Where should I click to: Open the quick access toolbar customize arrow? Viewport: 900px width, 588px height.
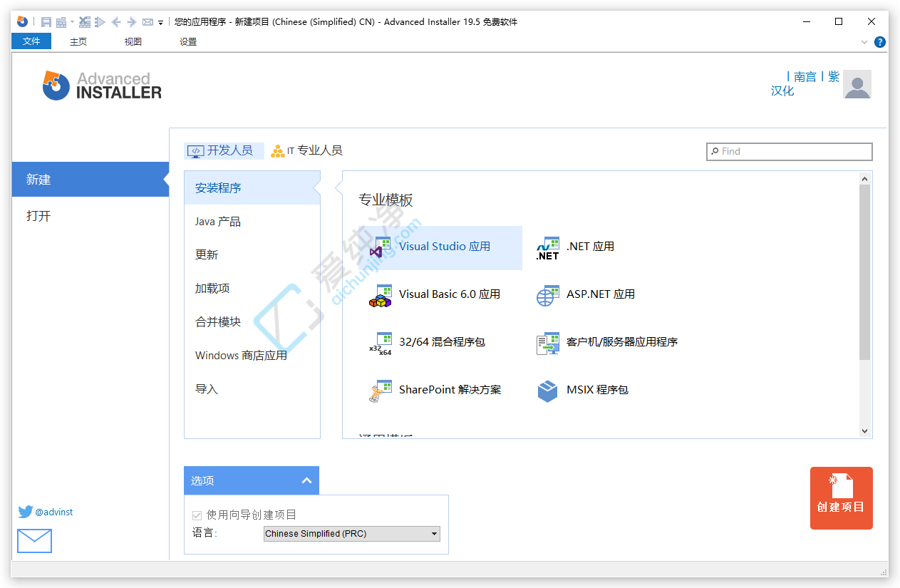(161, 23)
